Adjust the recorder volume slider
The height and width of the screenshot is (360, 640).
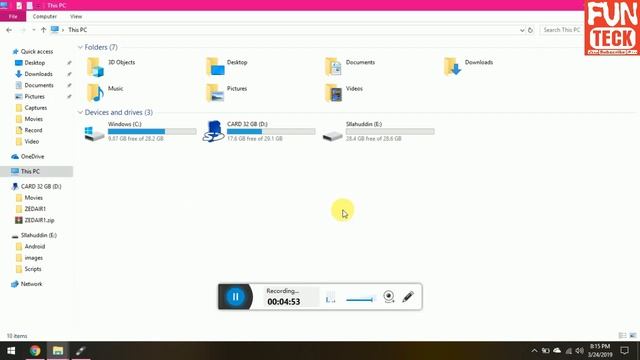pos(360,300)
